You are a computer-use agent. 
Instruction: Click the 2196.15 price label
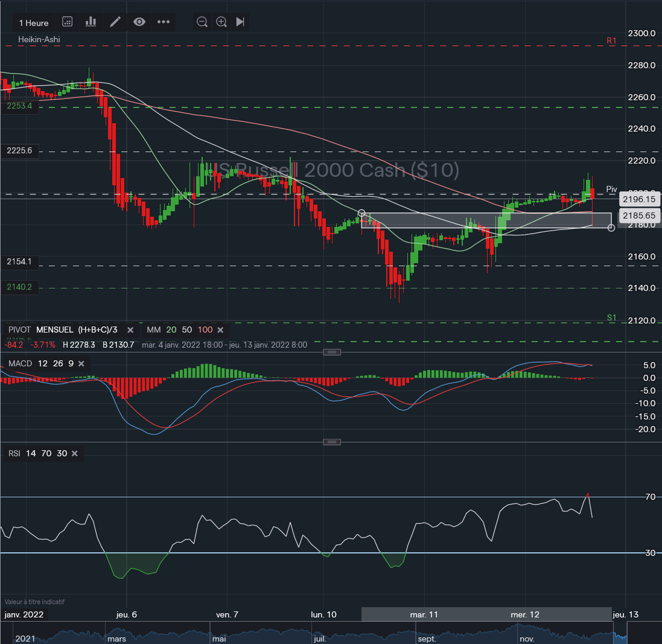point(639,199)
